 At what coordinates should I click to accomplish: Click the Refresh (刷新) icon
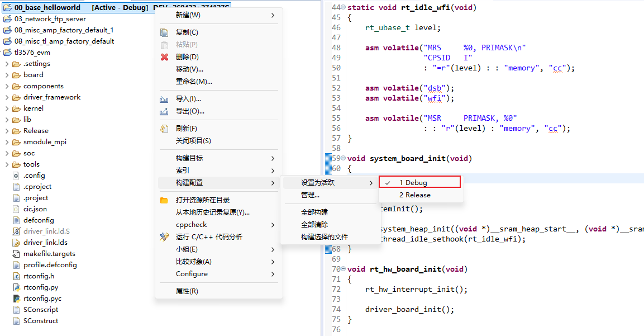click(x=164, y=129)
